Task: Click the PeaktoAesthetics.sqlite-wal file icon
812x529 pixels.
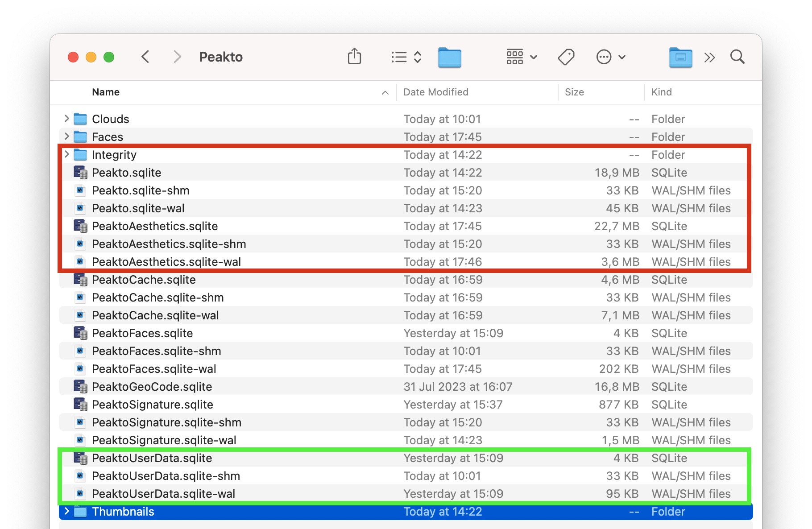Action: (x=80, y=261)
